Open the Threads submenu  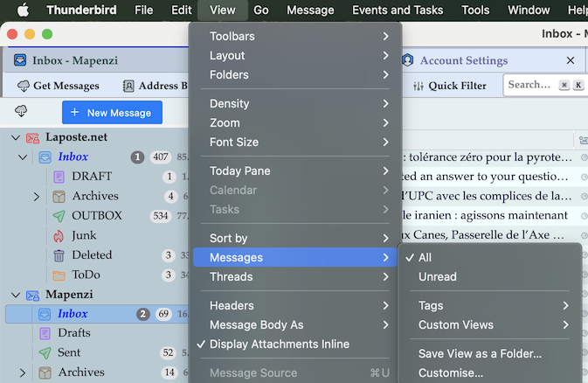pyautogui.click(x=294, y=276)
